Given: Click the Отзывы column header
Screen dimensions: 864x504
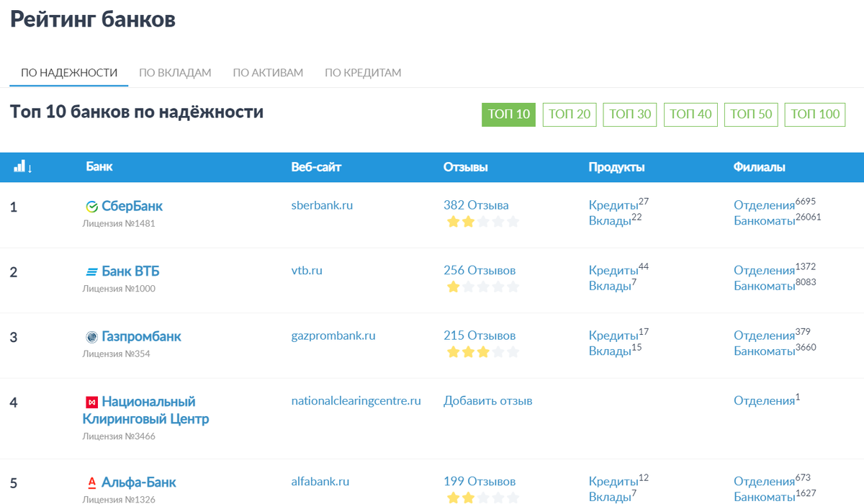Looking at the screenshot, I should 466,167.
